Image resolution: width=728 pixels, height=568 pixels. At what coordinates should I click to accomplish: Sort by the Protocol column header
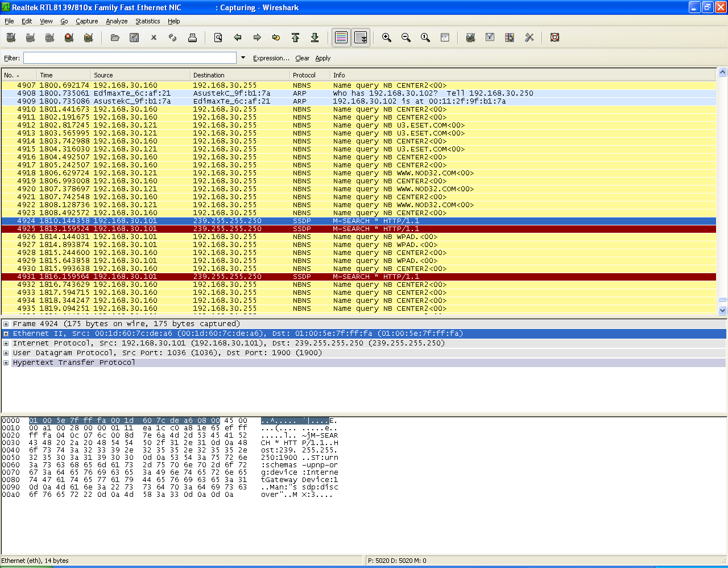coord(310,75)
